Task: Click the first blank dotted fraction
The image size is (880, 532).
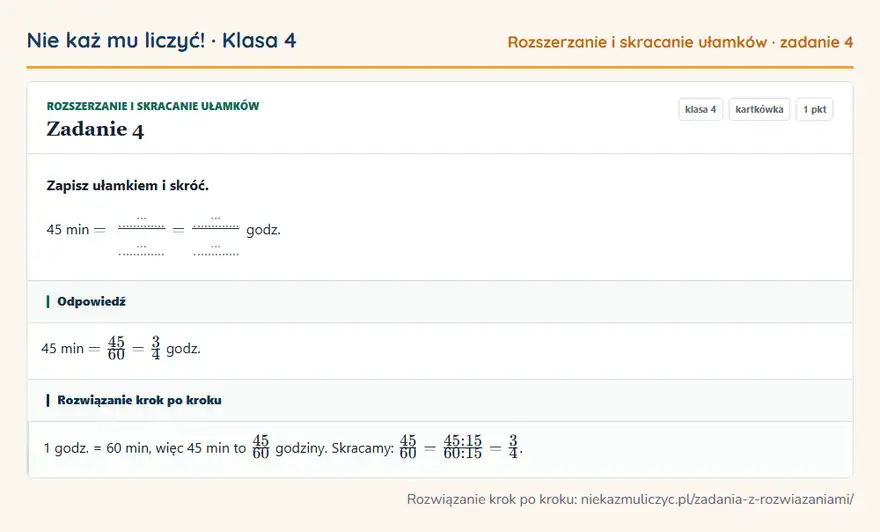Action: [x=141, y=236]
